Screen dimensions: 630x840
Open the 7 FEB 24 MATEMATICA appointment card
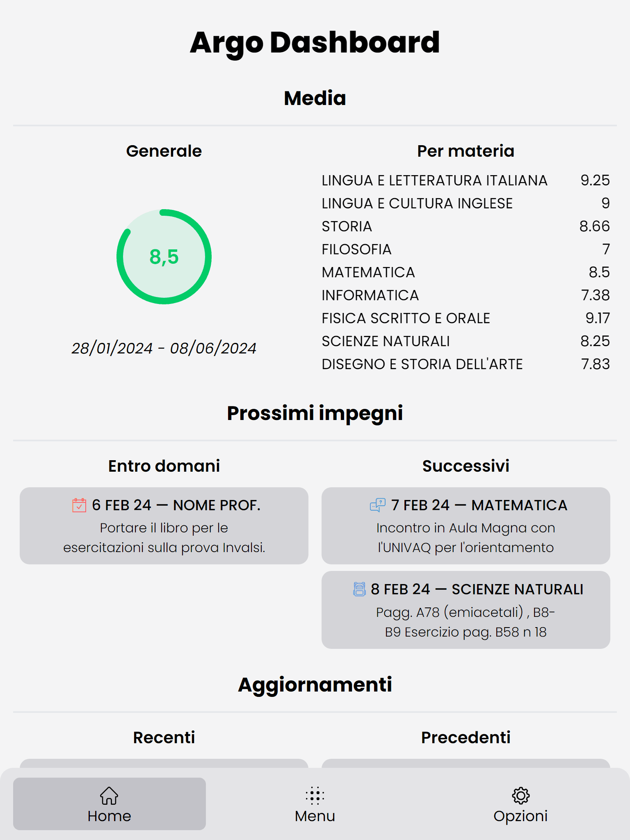click(x=466, y=526)
